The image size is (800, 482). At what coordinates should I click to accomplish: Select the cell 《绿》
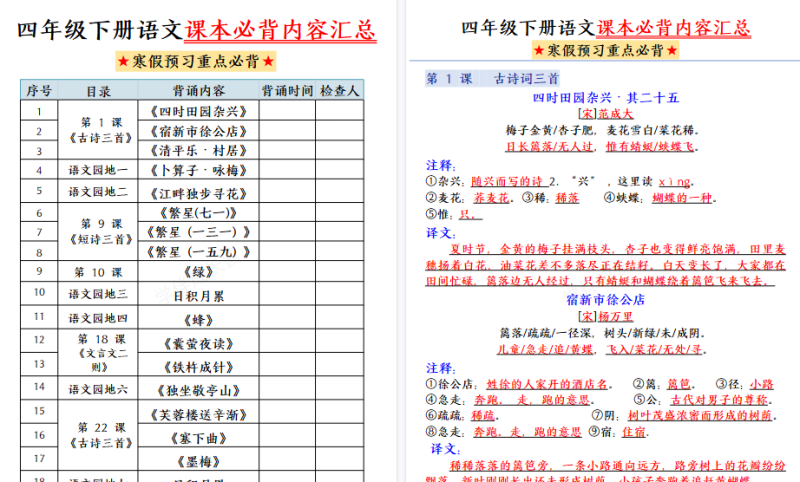click(x=198, y=272)
